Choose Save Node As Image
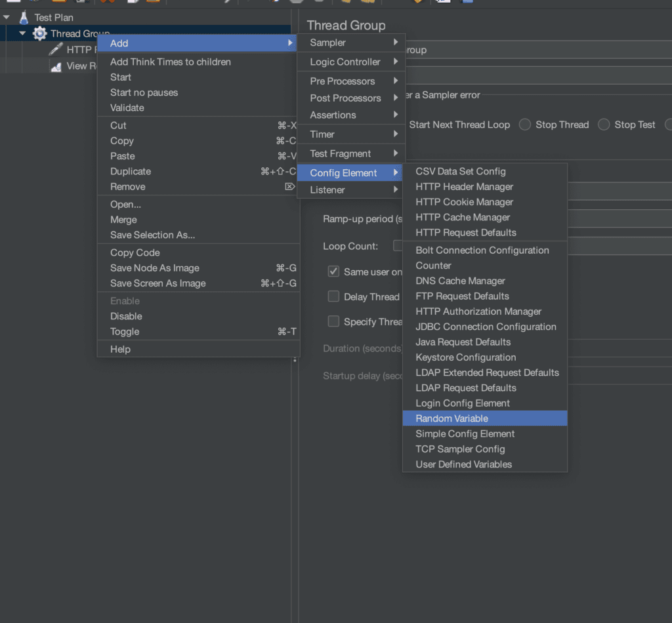672x623 pixels. [154, 268]
